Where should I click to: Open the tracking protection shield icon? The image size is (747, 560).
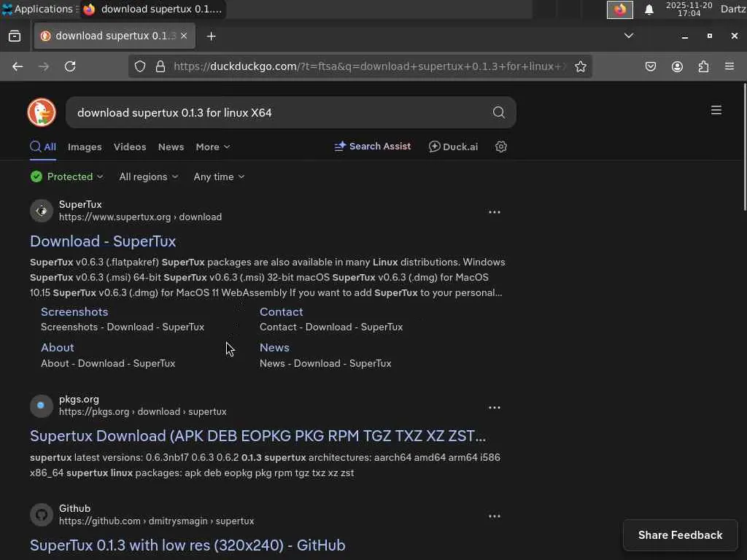(x=139, y=66)
